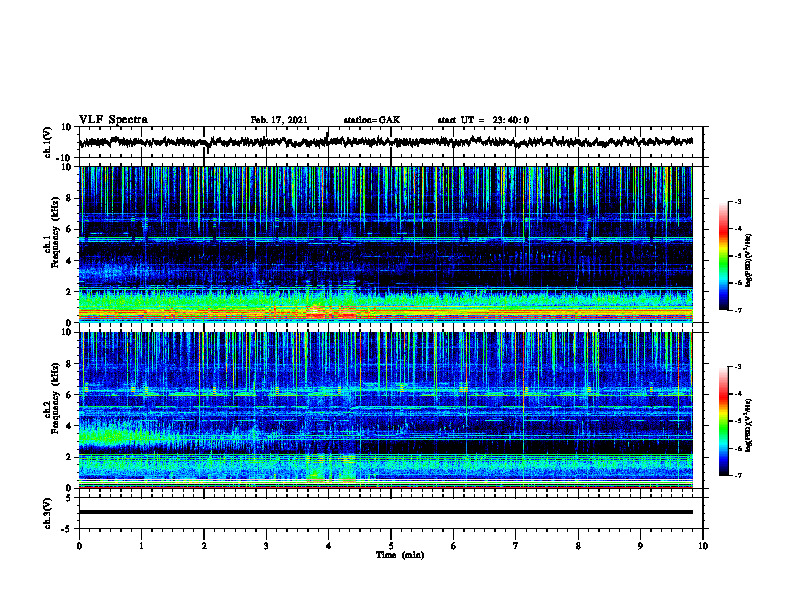Click the ch.1 spectrogram panel
Viewport: 792px width, 612px height.
click(386, 244)
